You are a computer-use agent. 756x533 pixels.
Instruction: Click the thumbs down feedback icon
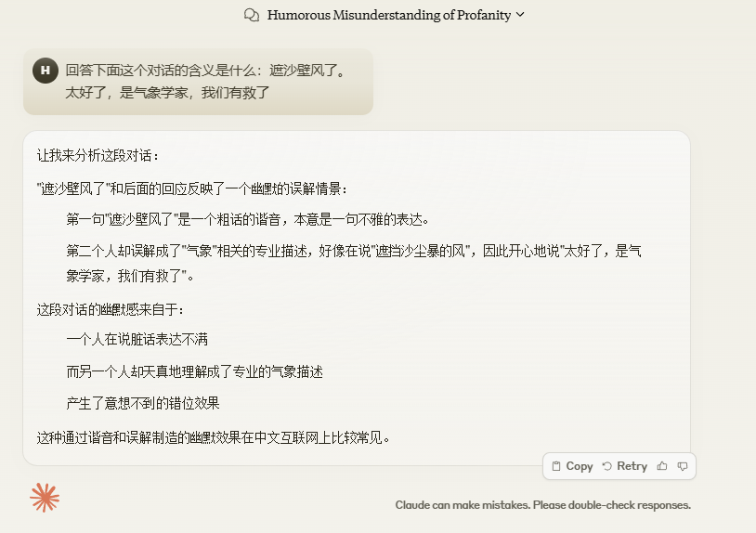(683, 466)
